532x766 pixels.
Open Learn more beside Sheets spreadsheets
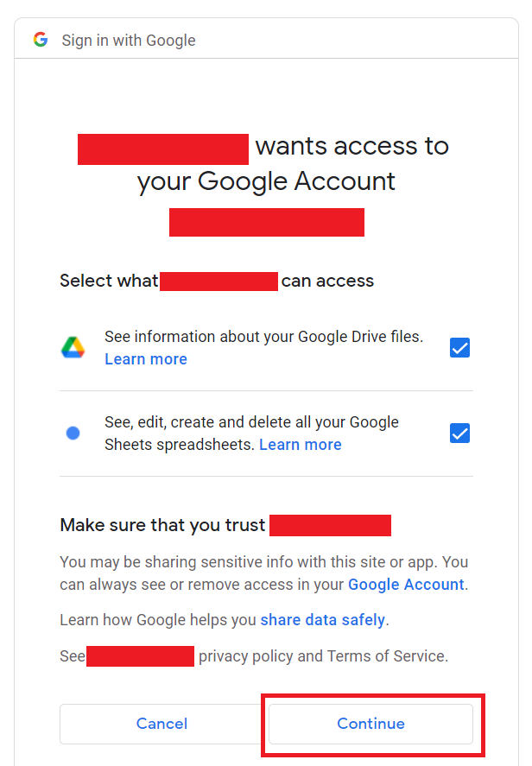(300, 445)
